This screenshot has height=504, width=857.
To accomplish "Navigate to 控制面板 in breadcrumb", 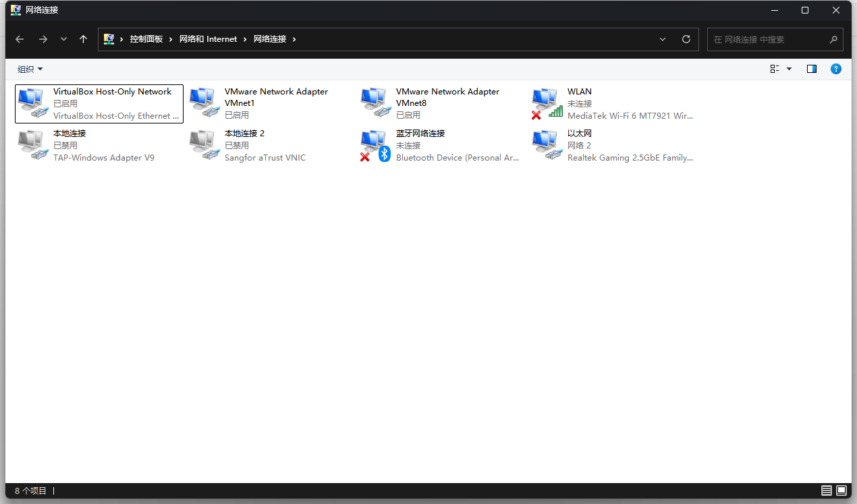I will (x=146, y=39).
